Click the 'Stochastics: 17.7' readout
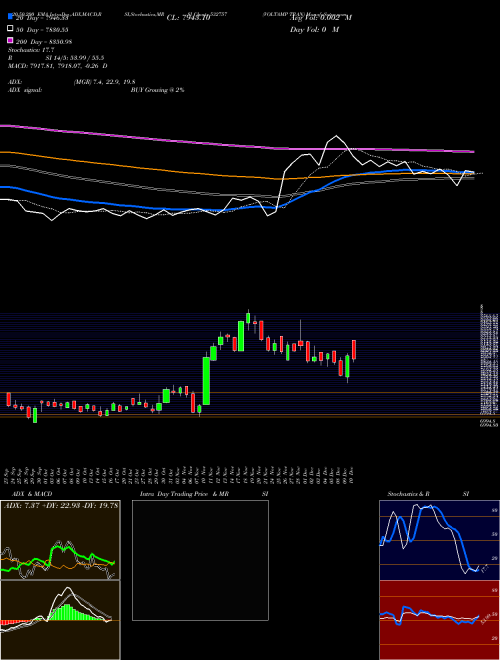The height and width of the screenshot is (660, 500). tap(31, 50)
